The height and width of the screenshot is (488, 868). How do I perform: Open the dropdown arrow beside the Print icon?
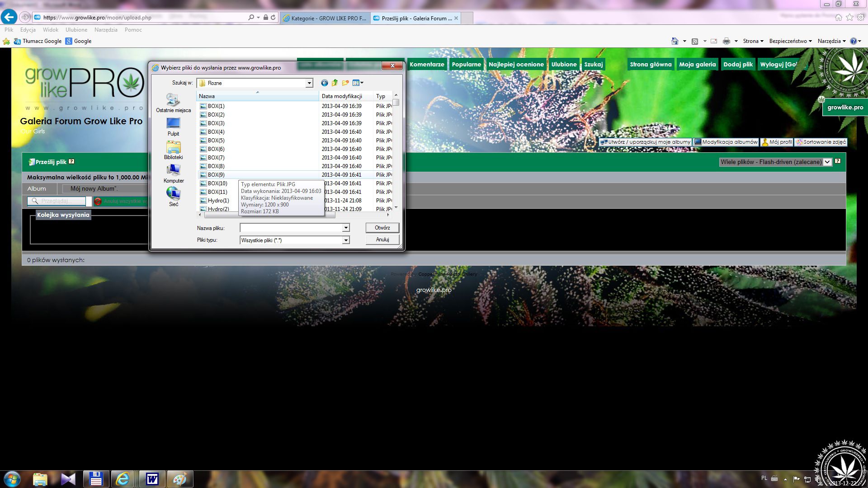pos(736,41)
